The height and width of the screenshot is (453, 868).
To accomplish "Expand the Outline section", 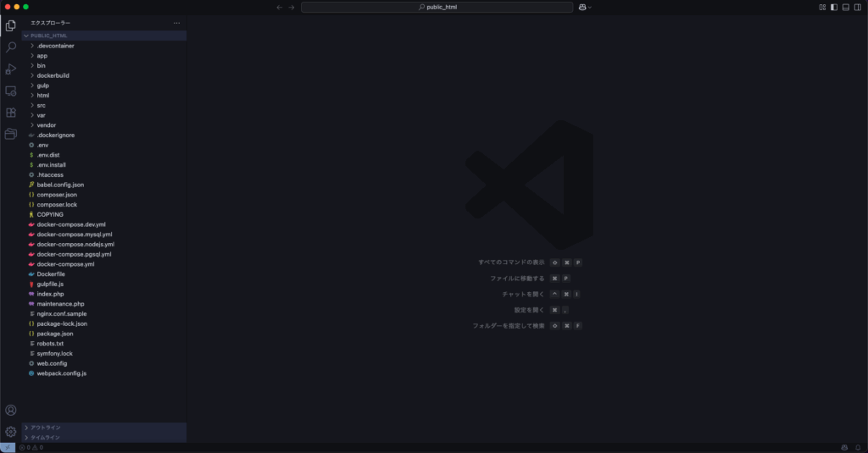I will click(x=104, y=428).
